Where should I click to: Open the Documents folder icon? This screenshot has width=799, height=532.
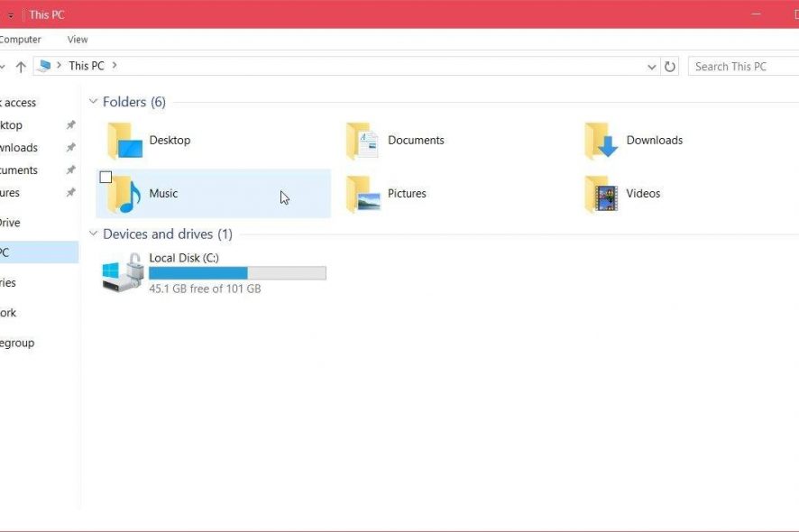pyautogui.click(x=363, y=141)
